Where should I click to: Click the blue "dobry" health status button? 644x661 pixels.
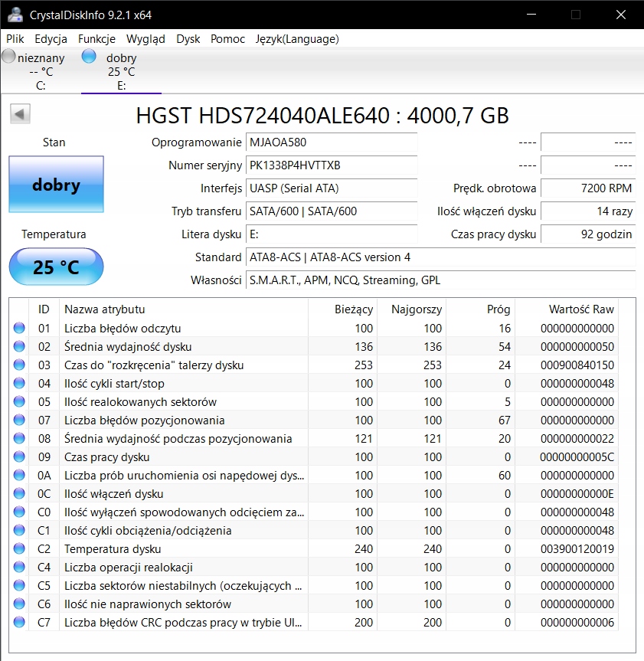tap(55, 185)
